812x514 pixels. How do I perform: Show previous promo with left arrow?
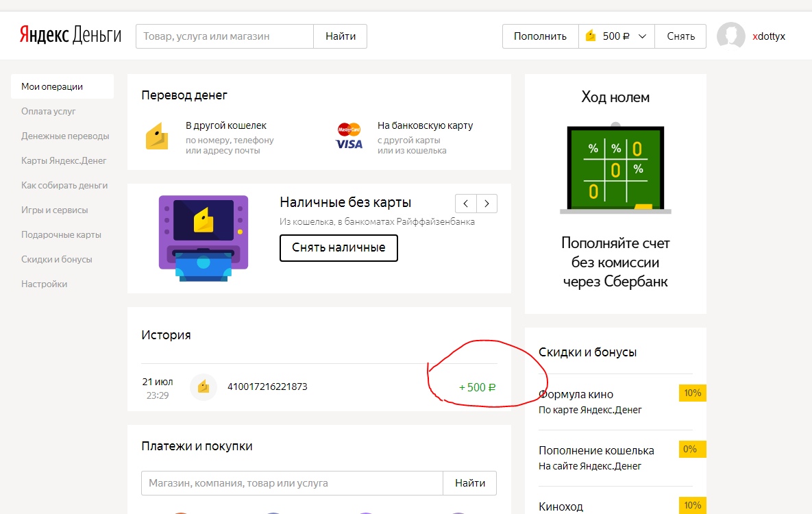pyautogui.click(x=466, y=204)
